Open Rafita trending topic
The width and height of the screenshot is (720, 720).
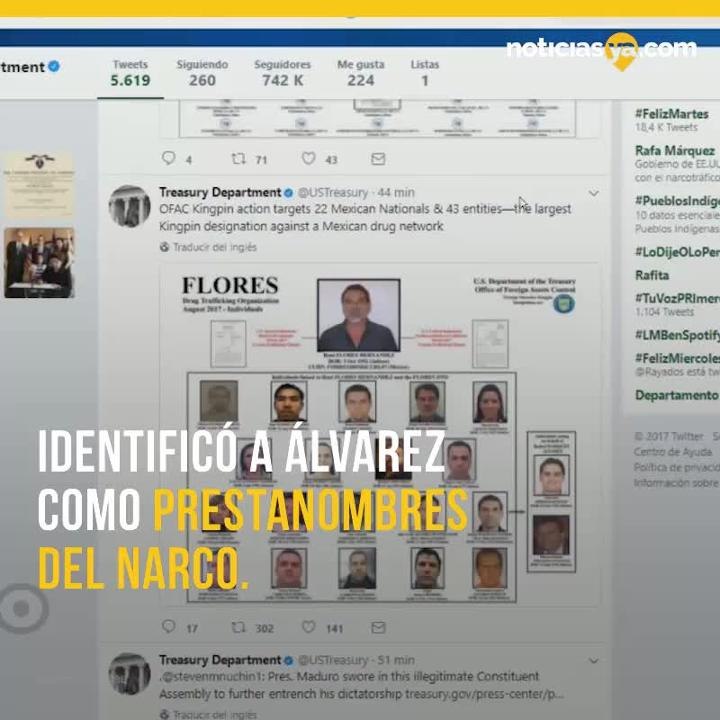click(x=652, y=275)
